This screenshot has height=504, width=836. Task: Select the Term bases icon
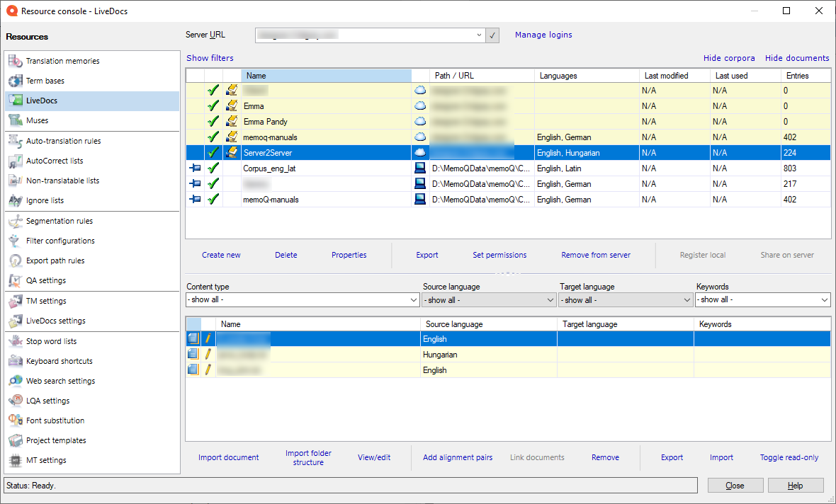click(16, 81)
